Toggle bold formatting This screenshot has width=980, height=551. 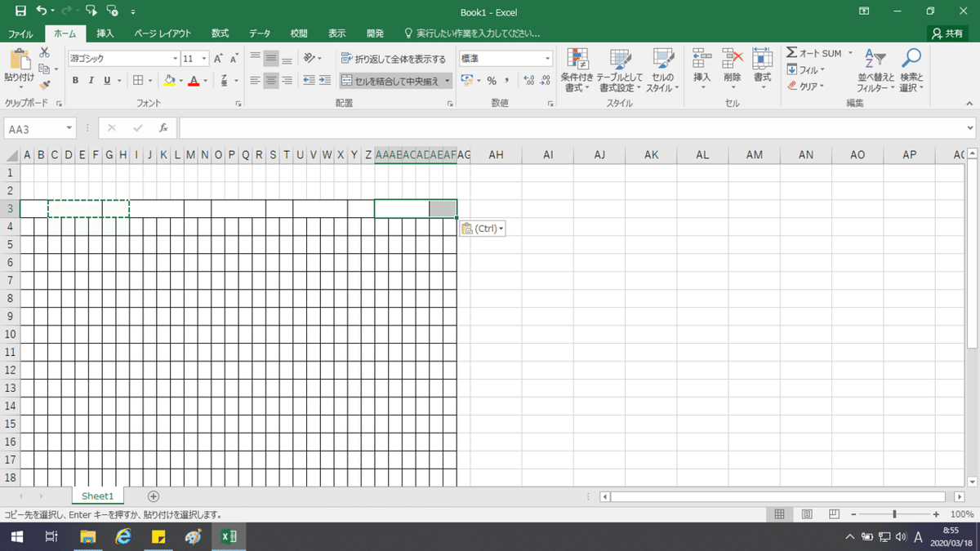click(x=76, y=80)
